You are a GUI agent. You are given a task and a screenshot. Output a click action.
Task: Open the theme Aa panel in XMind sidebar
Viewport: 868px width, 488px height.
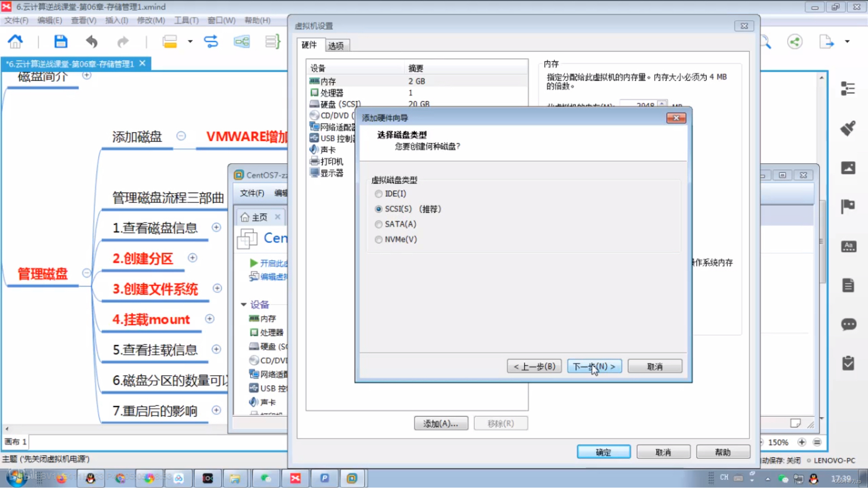(x=848, y=246)
